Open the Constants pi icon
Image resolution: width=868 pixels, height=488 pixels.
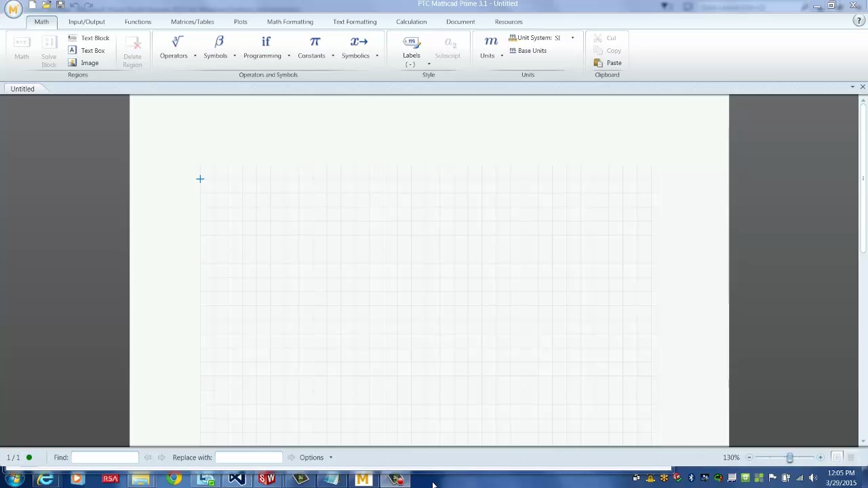(315, 42)
